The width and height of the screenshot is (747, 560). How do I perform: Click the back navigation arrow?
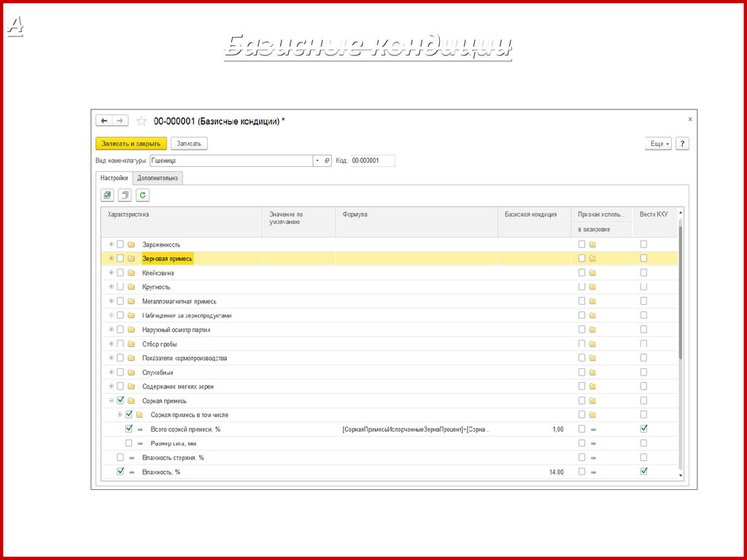pos(104,121)
